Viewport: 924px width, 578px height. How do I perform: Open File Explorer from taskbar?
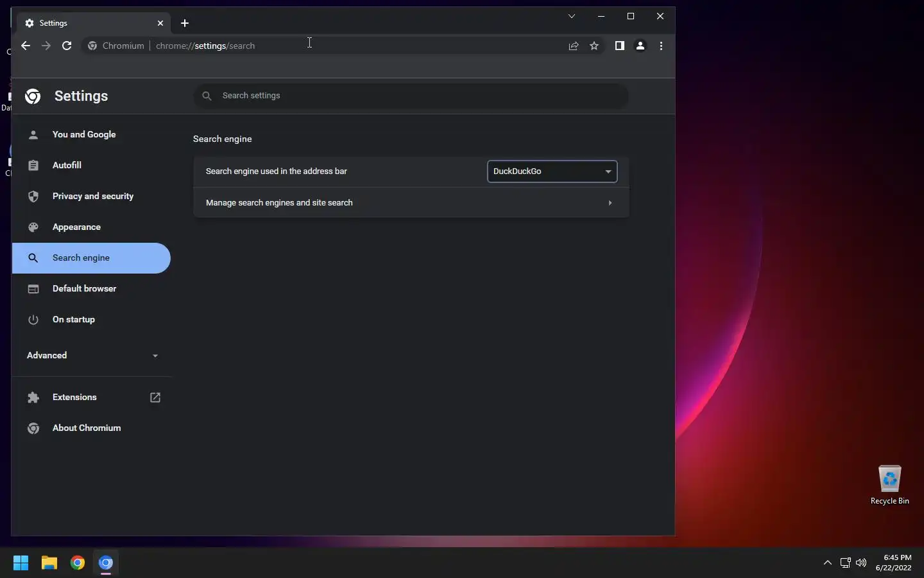click(49, 563)
